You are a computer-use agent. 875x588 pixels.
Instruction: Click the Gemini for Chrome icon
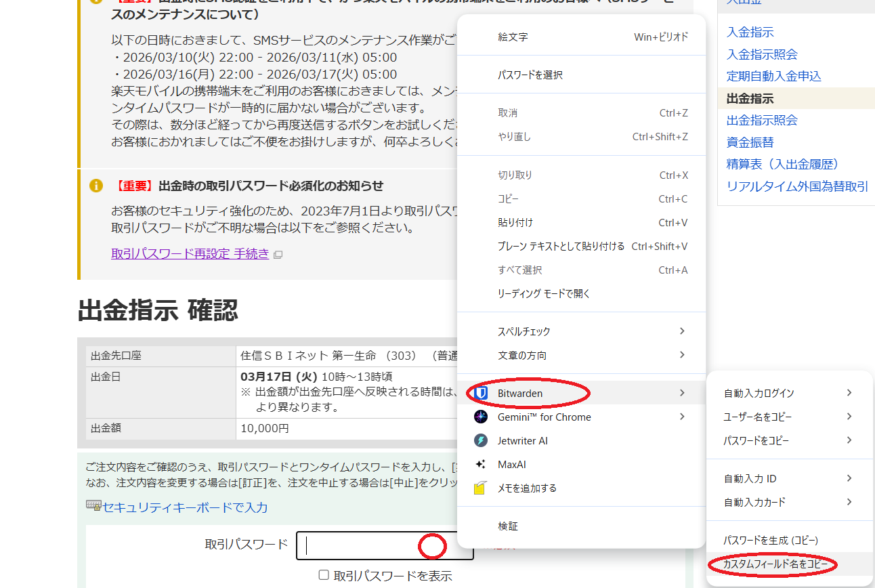click(481, 417)
